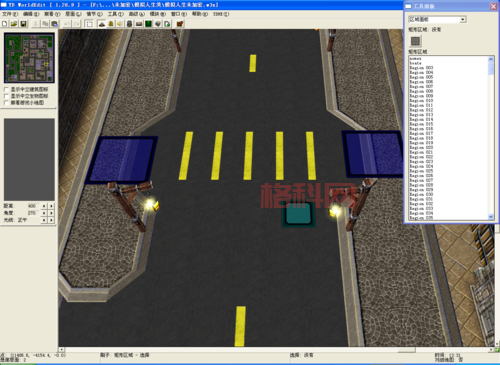Image resolution: width=500 pixels, height=365 pixels.
Task: Open the 文件 (File) menu
Action: tap(10, 14)
